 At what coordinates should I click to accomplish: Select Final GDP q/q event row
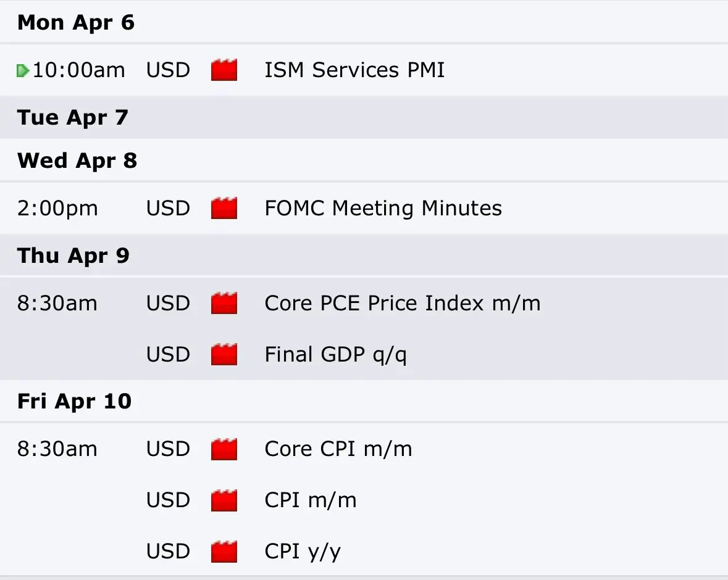(x=335, y=355)
